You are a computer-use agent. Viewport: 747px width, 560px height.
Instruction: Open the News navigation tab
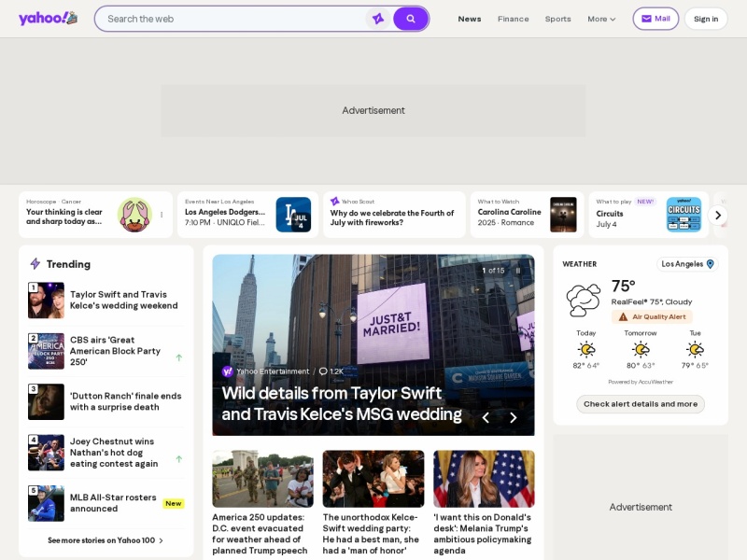(470, 19)
